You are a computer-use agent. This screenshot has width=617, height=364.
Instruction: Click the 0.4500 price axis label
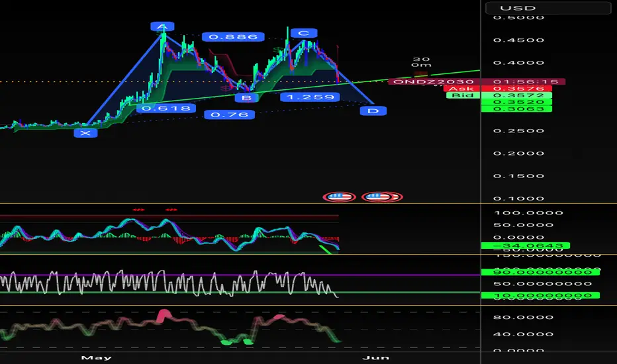click(518, 40)
